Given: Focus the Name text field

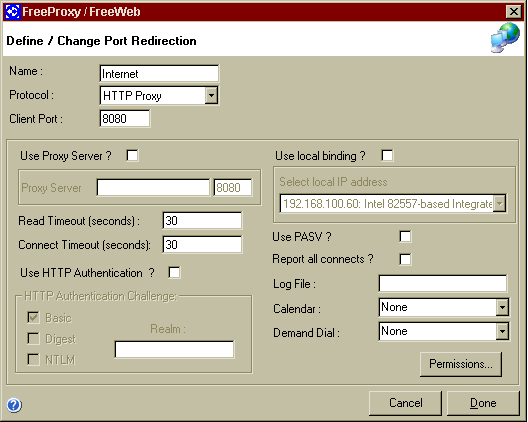Looking at the screenshot, I should [x=159, y=73].
